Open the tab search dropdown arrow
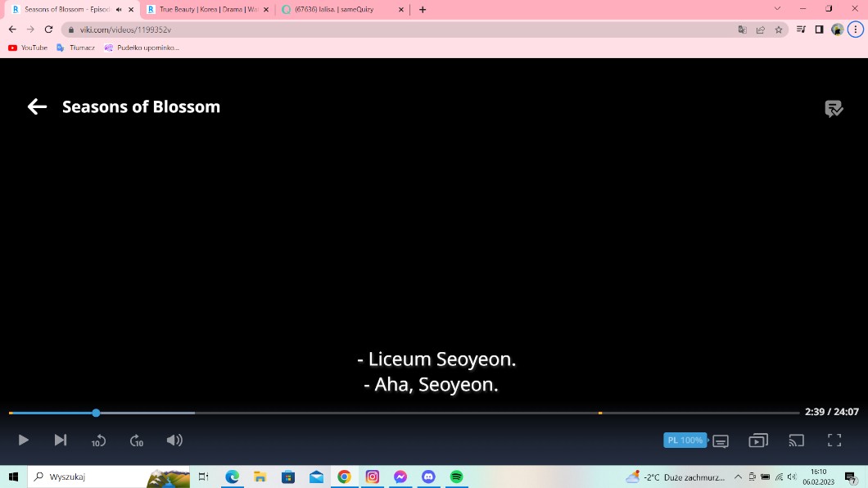868x488 pixels. pyautogui.click(x=777, y=9)
